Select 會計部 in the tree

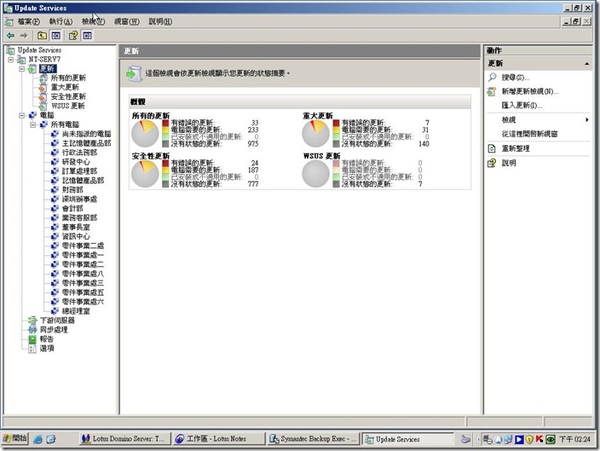[x=72, y=208]
